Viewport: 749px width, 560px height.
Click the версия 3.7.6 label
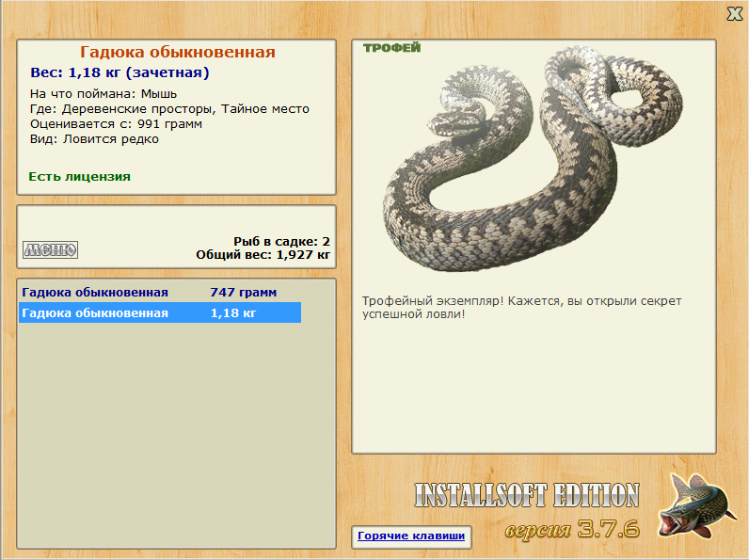[x=572, y=529]
